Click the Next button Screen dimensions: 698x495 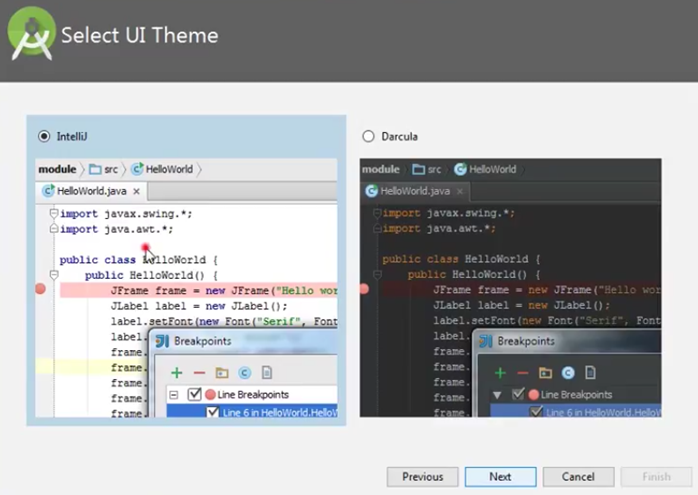pos(500,477)
